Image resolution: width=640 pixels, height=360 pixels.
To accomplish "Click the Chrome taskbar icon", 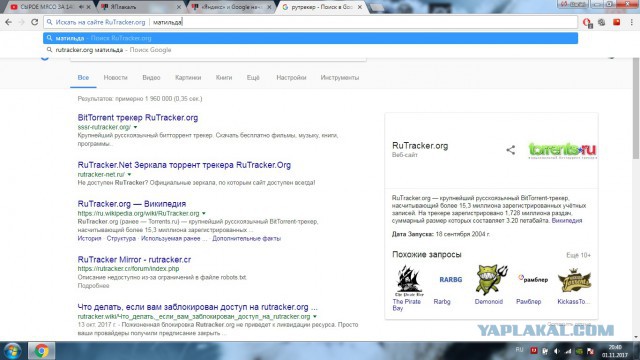I will pyautogui.click(x=41, y=351).
